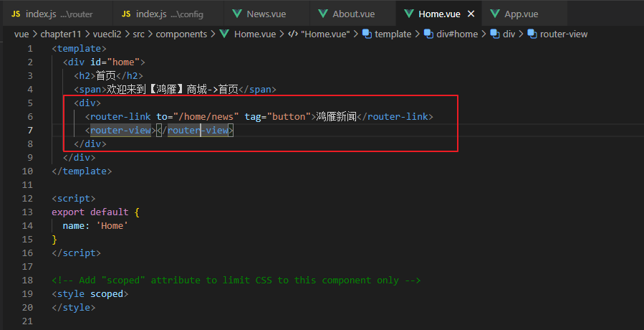Click router-view symbol icon in breadcrumb
Image resolution: width=644 pixels, height=330 pixels.
(532, 34)
